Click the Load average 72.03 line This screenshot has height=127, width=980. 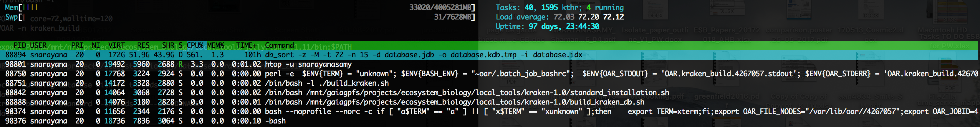click(559, 17)
